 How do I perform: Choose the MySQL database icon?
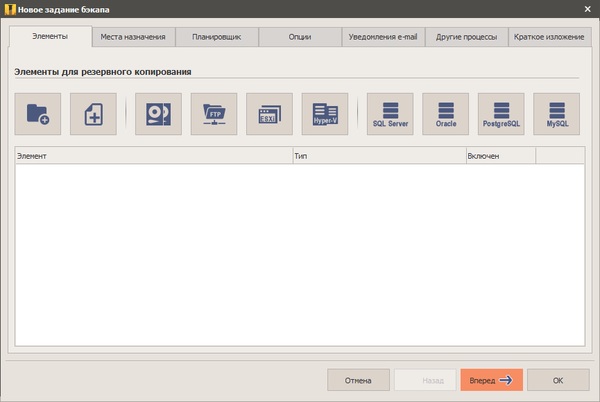[557, 114]
